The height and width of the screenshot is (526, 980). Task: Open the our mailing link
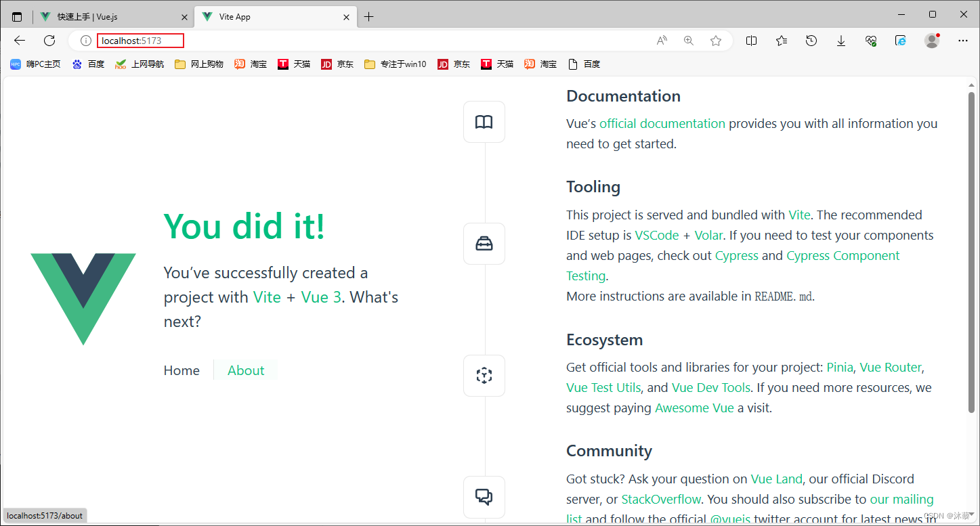(901, 499)
